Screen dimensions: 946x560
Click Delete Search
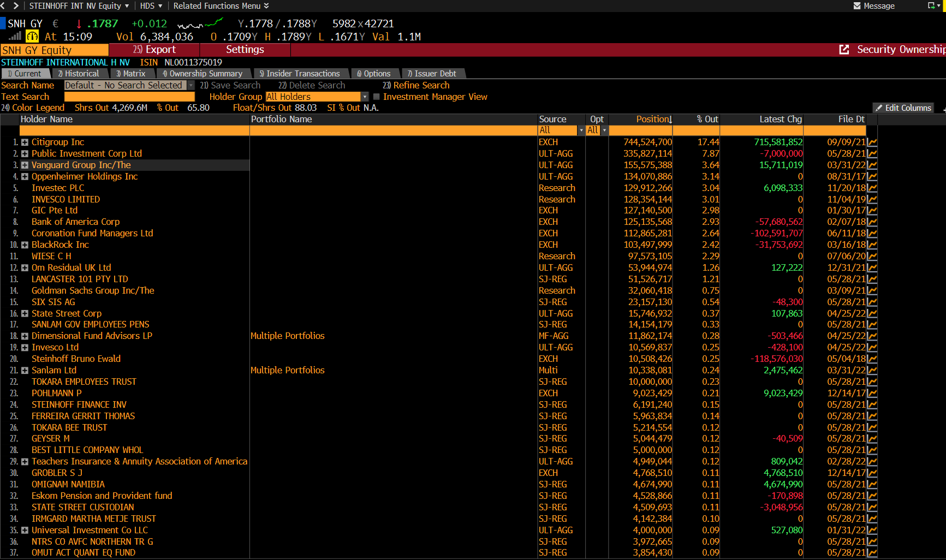(312, 85)
